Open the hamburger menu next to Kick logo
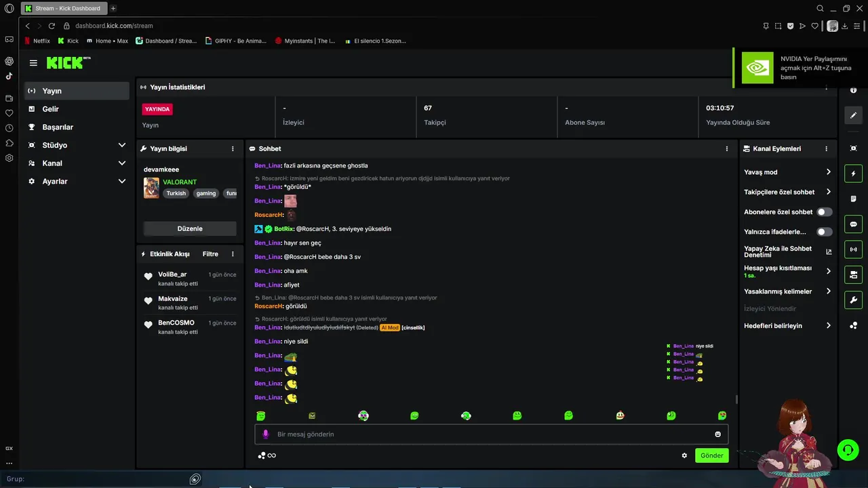 pyautogui.click(x=33, y=62)
